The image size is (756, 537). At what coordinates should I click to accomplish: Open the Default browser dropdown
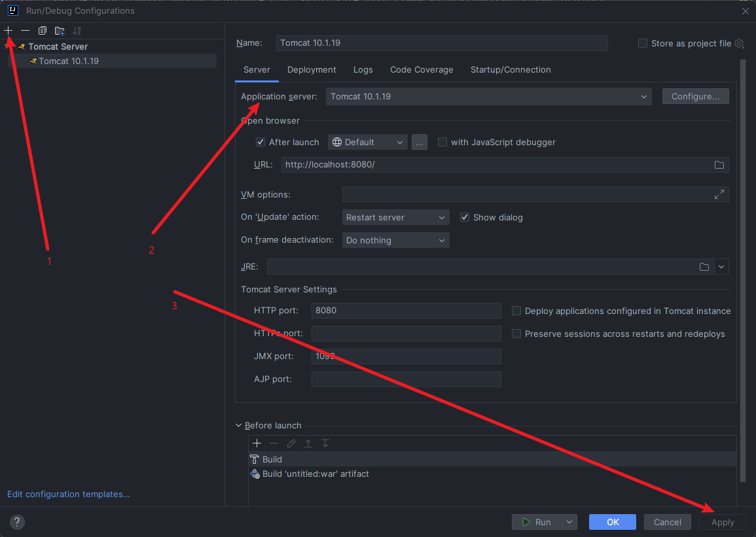pos(367,142)
